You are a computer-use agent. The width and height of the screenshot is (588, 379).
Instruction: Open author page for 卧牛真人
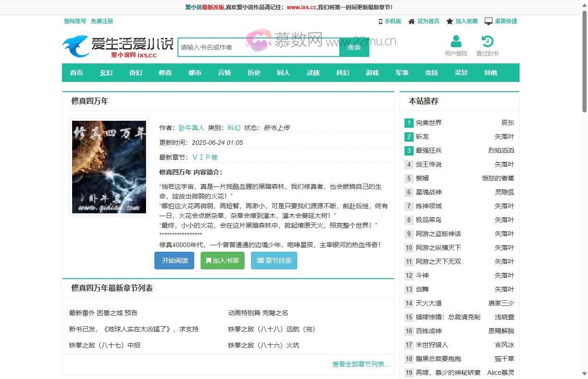coord(191,128)
